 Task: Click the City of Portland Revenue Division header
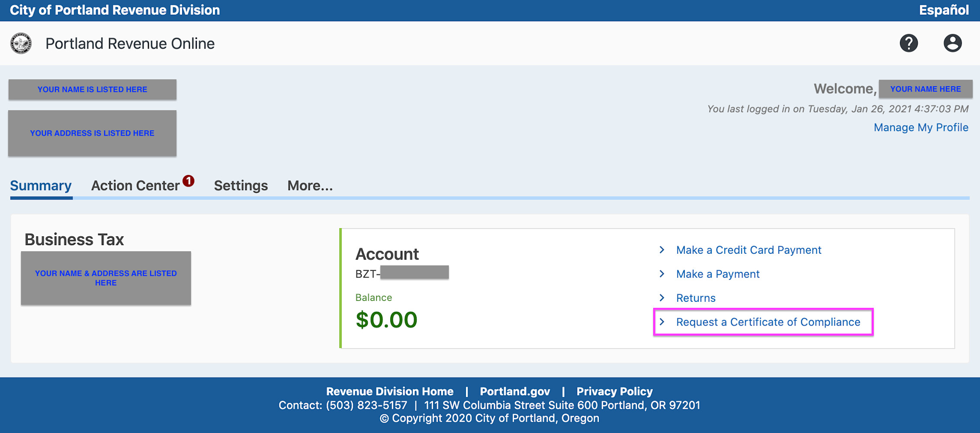[115, 10]
